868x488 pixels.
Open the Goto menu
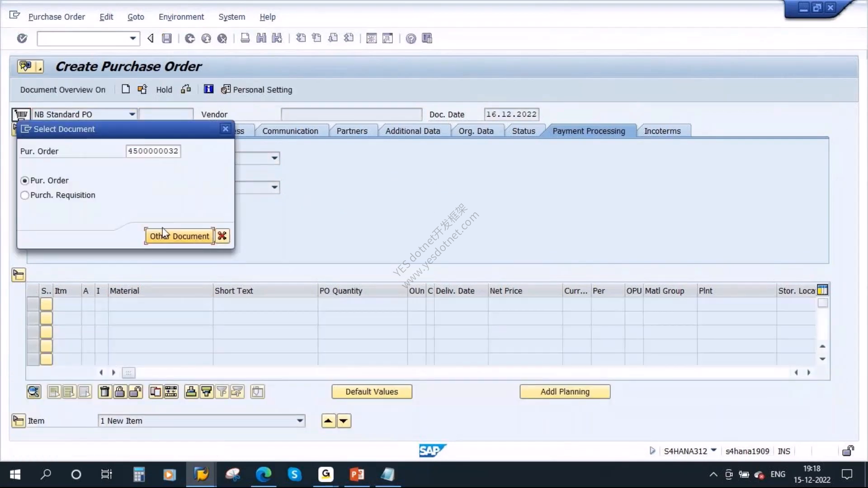tap(136, 17)
